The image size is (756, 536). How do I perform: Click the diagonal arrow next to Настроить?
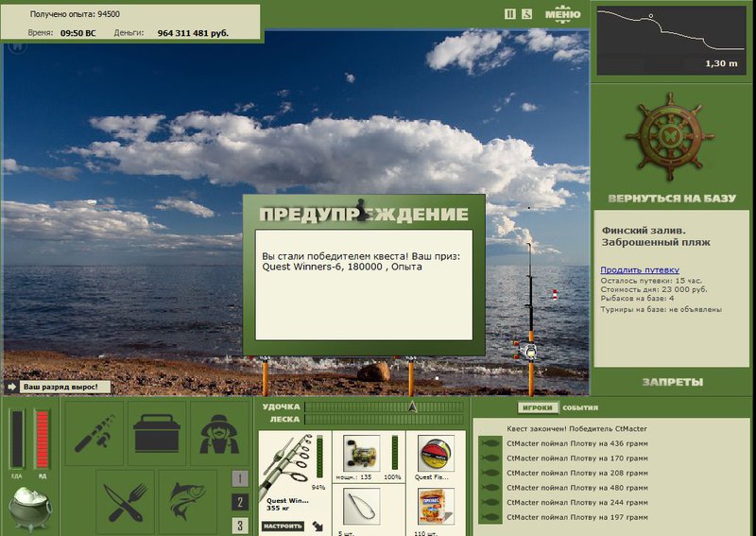318,526
